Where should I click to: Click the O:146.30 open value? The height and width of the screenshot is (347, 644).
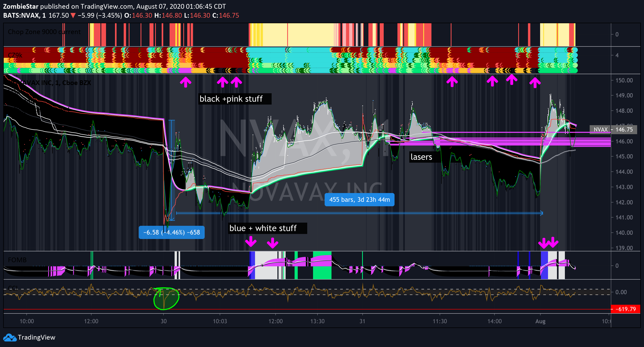pos(138,15)
